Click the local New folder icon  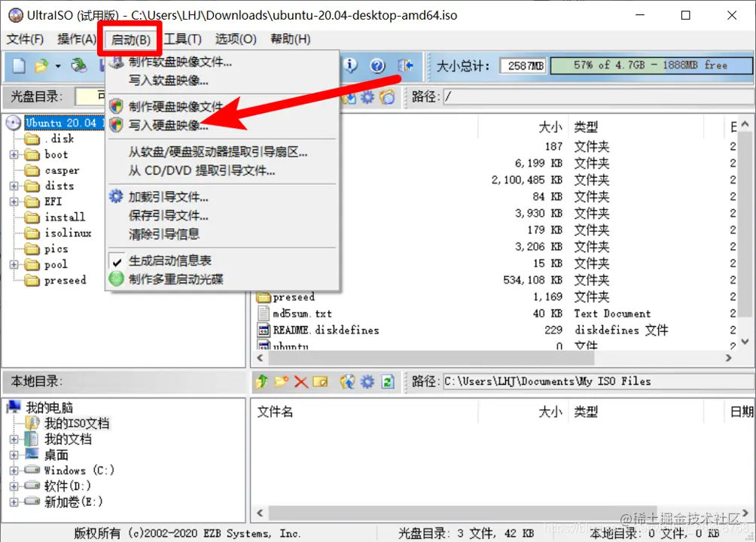[x=281, y=382]
